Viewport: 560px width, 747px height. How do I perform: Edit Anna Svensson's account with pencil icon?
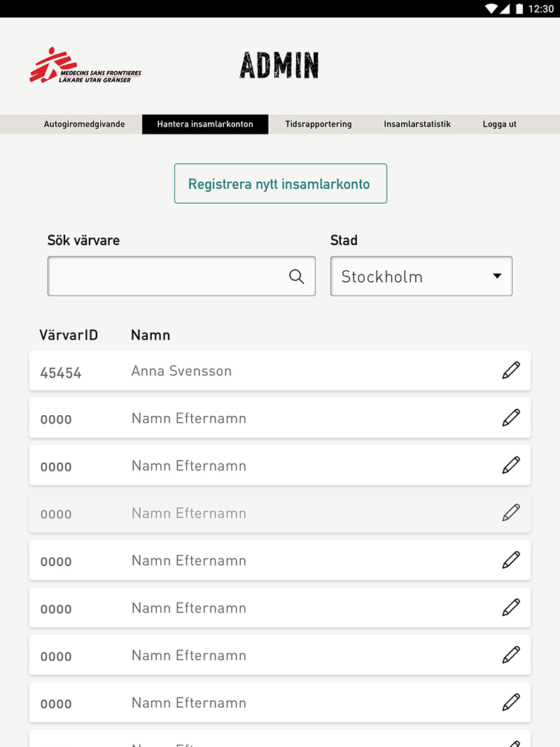(x=511, y=370)
